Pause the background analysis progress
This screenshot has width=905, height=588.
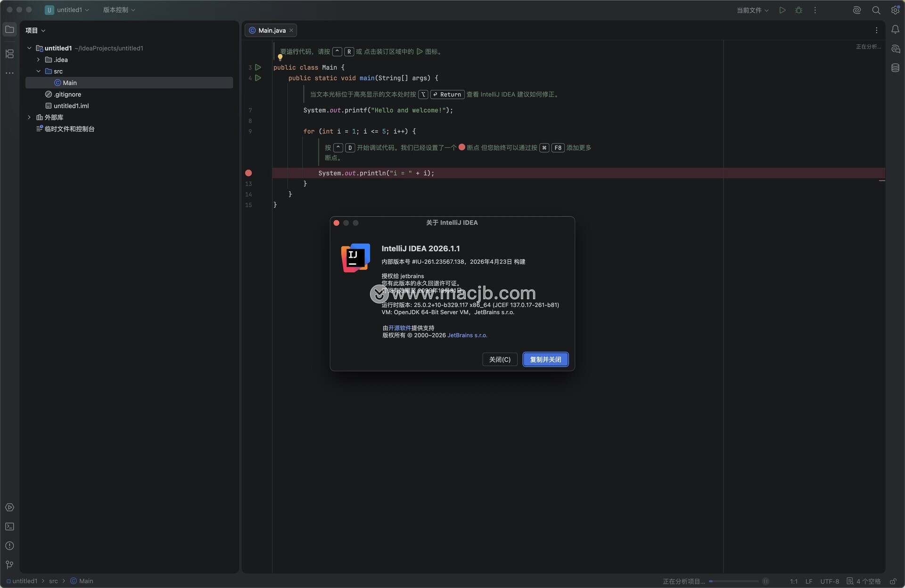coord(765,581)
